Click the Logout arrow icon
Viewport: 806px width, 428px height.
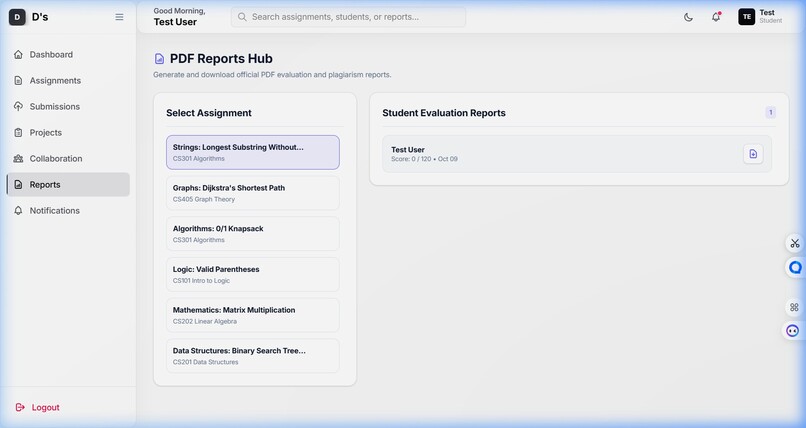point(20,407)
